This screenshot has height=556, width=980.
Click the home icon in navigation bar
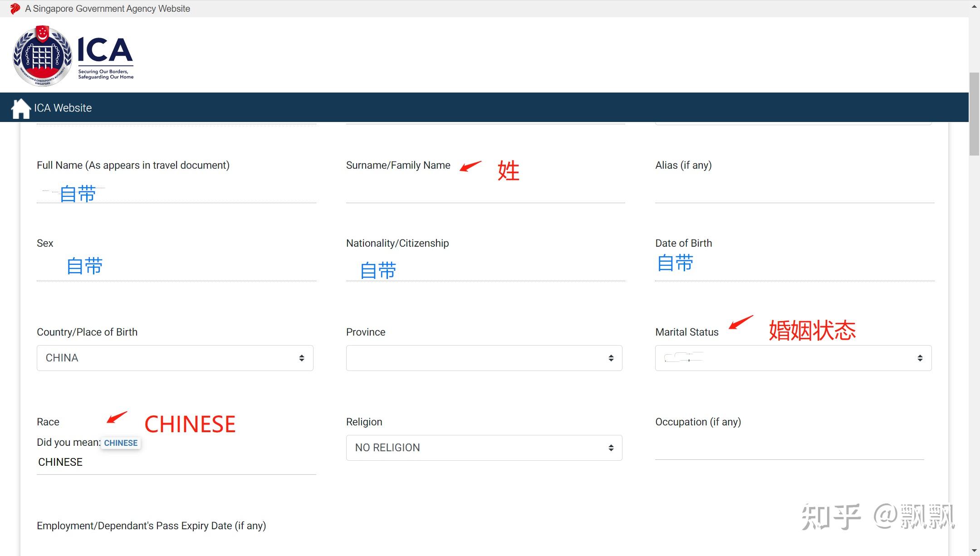(x=21, y=108)
